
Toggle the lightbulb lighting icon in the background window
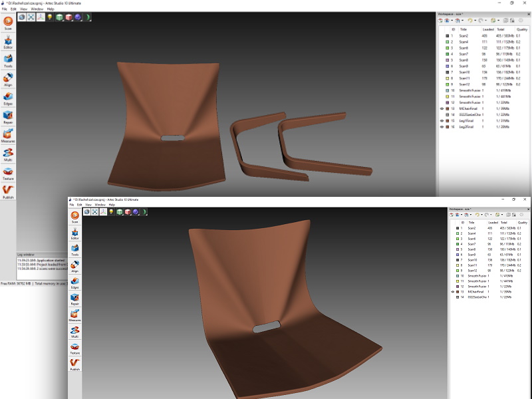[x=50, y=17]
